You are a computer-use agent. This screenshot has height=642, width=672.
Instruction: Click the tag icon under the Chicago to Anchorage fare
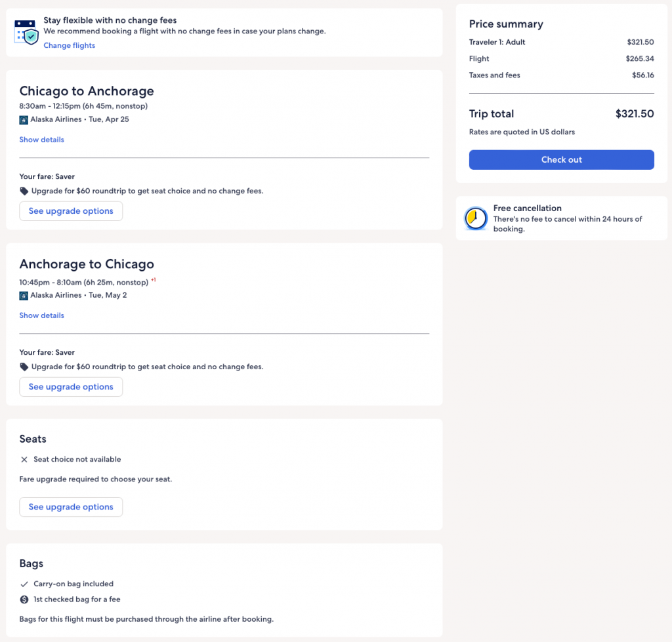(24, 191)
